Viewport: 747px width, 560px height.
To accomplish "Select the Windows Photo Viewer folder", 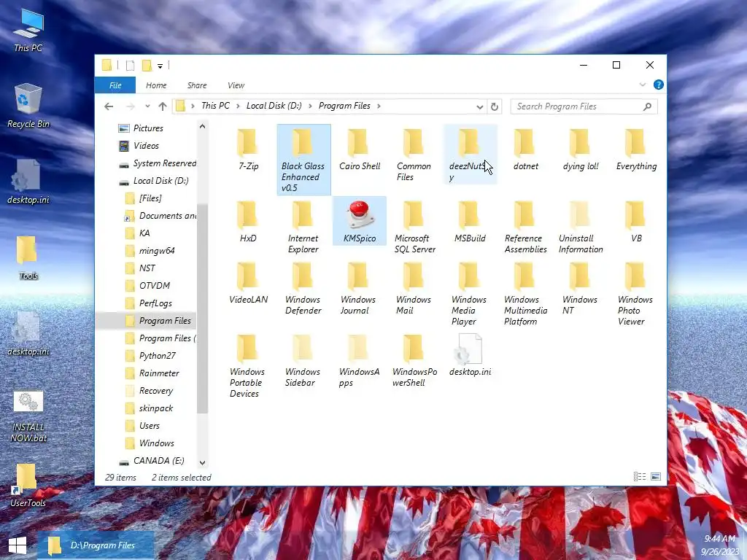I will (x=635, y=293).
